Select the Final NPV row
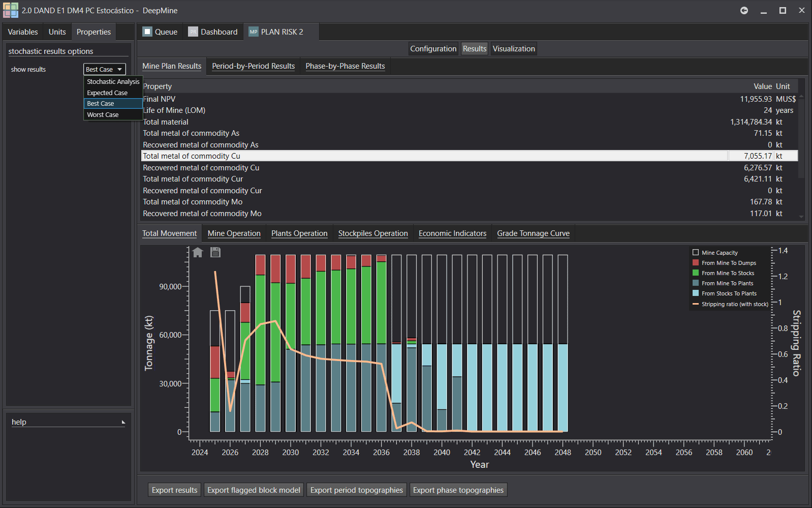The width and height of the screenshot is (812, 508). 470,99
